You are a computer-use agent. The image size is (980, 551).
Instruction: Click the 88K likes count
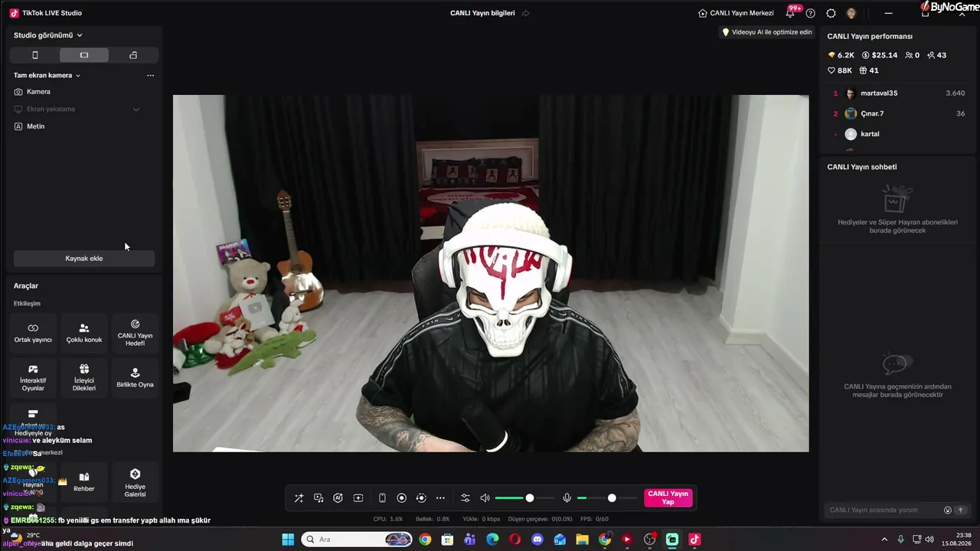[840, 70]
